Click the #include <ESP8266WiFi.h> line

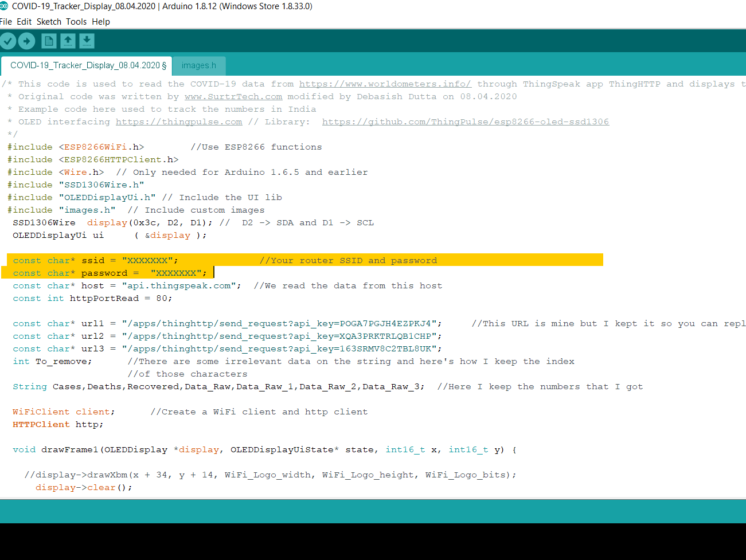(76, 147)
